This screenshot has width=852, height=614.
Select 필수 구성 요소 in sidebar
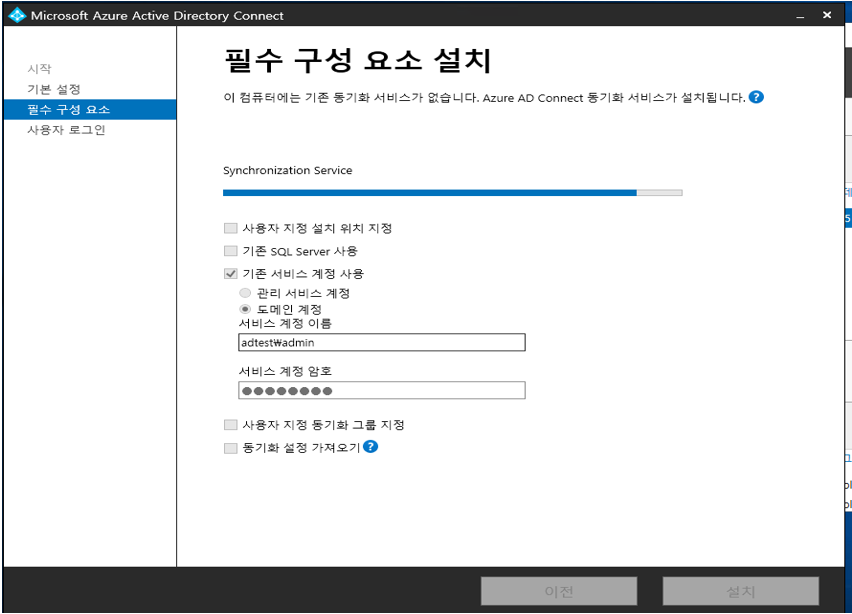coord(90,109)
